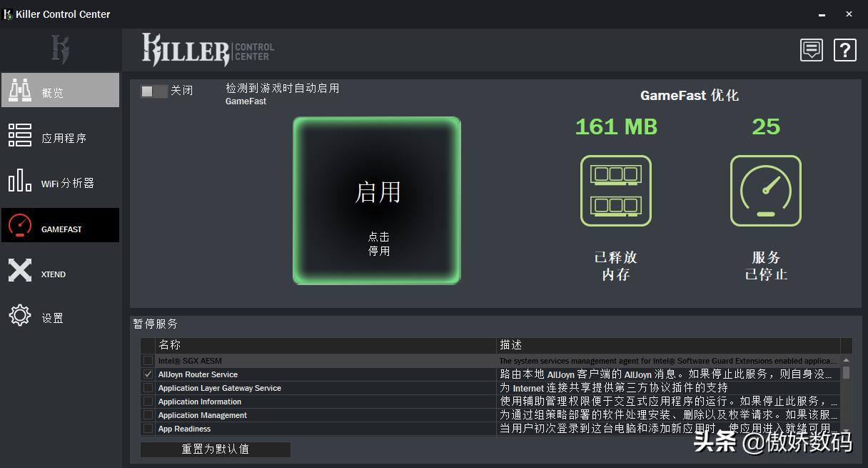Select the 应用程序 (Applications) sidebar icon
The width and height of the screenshot is (868, 468).
pos(19,136)
